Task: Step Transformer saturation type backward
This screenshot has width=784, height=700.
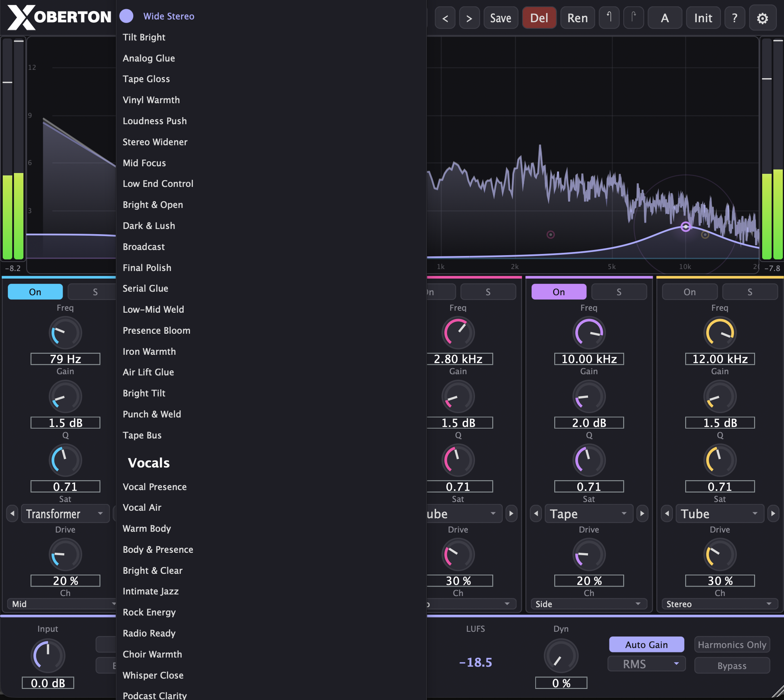Action: (x=12, y=513)
